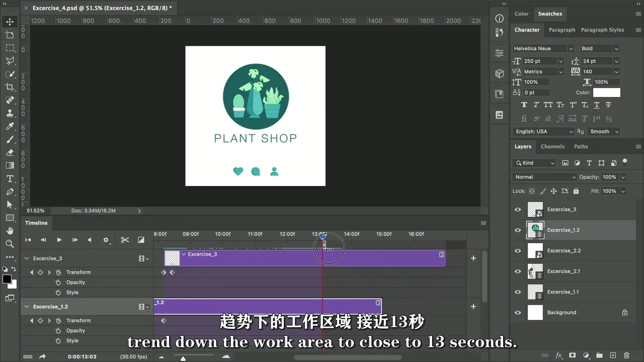Select the Zoom tool
This screenshot has height=362, width=644.
click(10, 244)
